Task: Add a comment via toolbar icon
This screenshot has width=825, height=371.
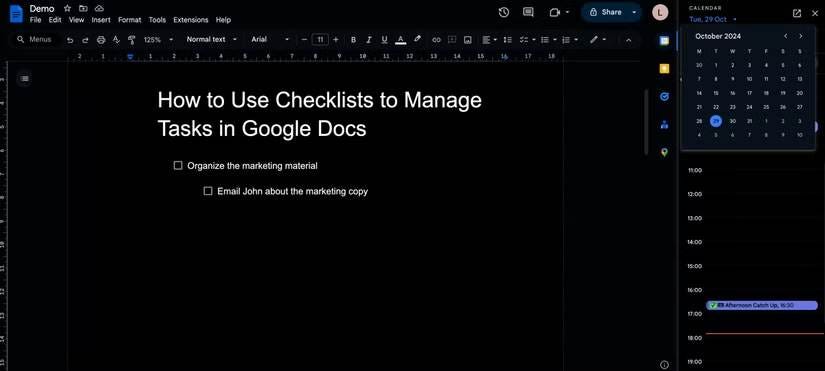Action: click(452, 39)
